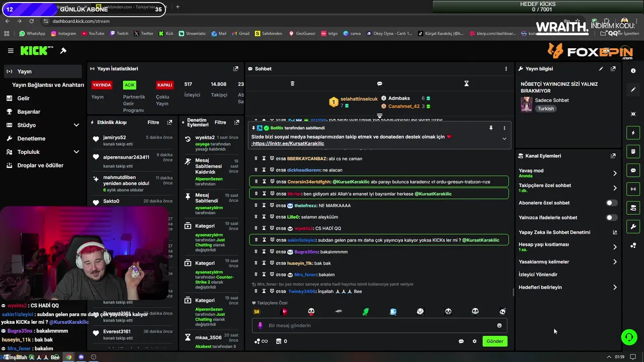Click the speech bubble icon in the Sohbet toolbar

coord(379,83)
